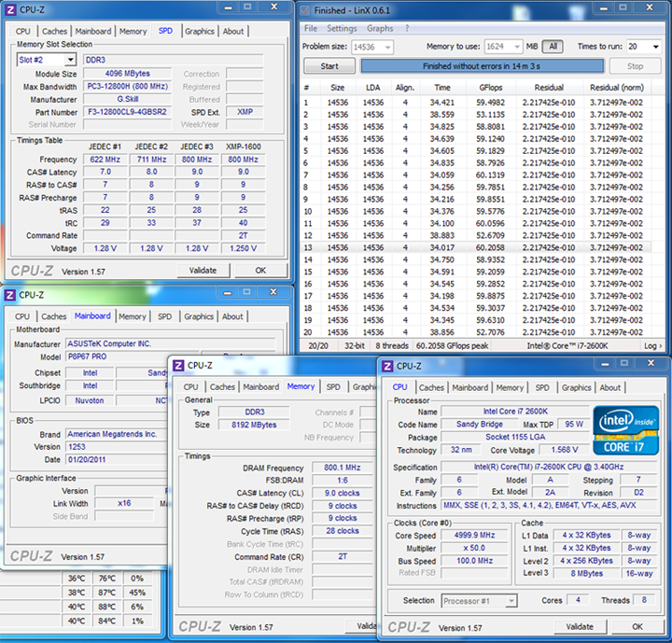Open the Settings menu in LinX
This screenshot has height=643, width=672.
(342, 28)
